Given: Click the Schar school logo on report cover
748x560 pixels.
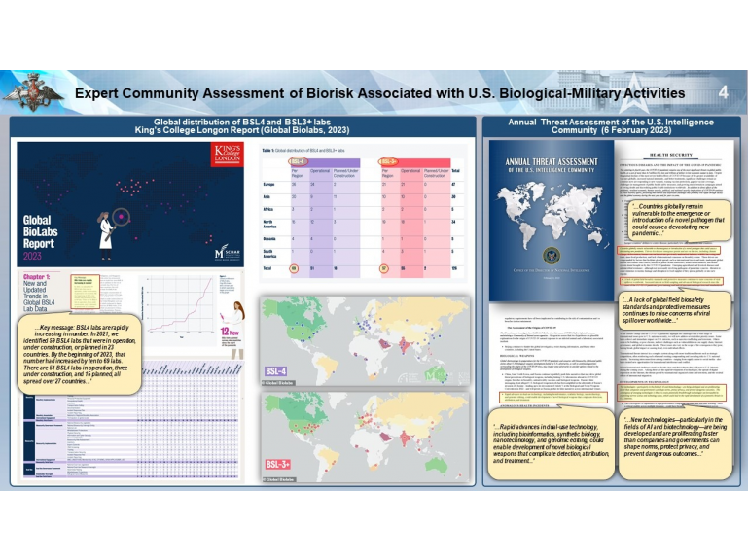Looking at the screenshot, I should [227, 252].
